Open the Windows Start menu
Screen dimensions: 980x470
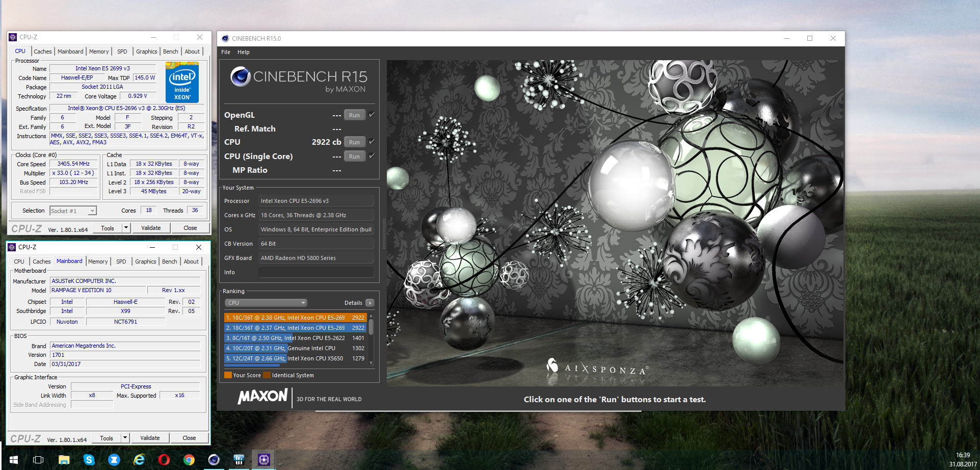(14, 460)
